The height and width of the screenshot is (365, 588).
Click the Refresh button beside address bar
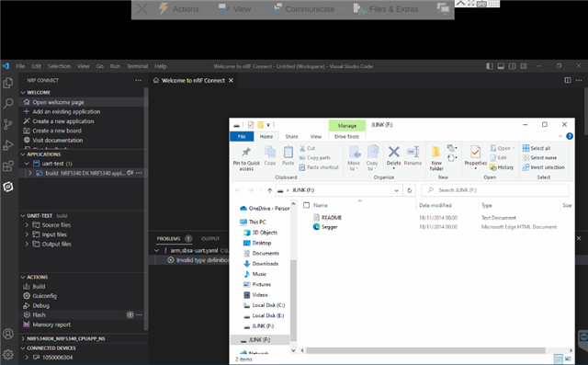[x=410, y=190]
